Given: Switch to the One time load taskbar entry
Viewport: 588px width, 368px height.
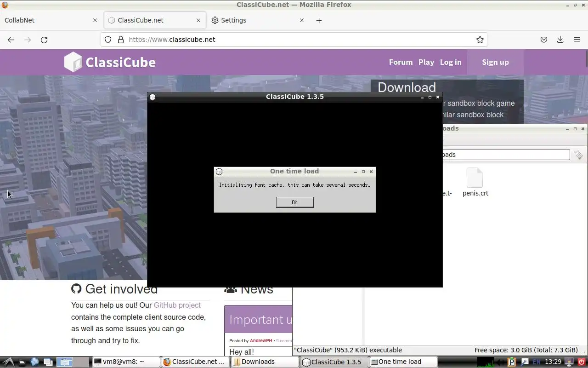Looking at the screenshot, I should (x=404, y=362).
